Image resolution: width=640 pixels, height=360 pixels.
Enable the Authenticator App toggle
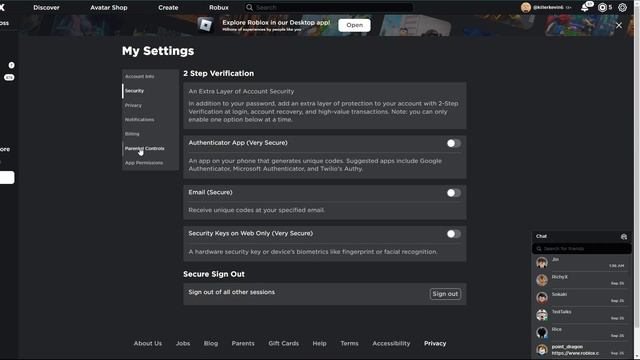click(x=453, y=143)
